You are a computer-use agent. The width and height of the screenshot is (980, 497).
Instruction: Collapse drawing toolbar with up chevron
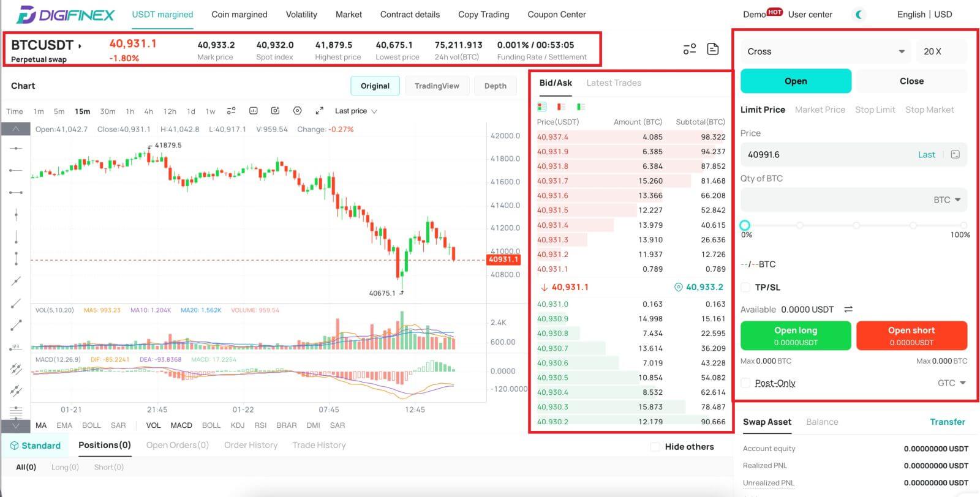coord(16,129)
